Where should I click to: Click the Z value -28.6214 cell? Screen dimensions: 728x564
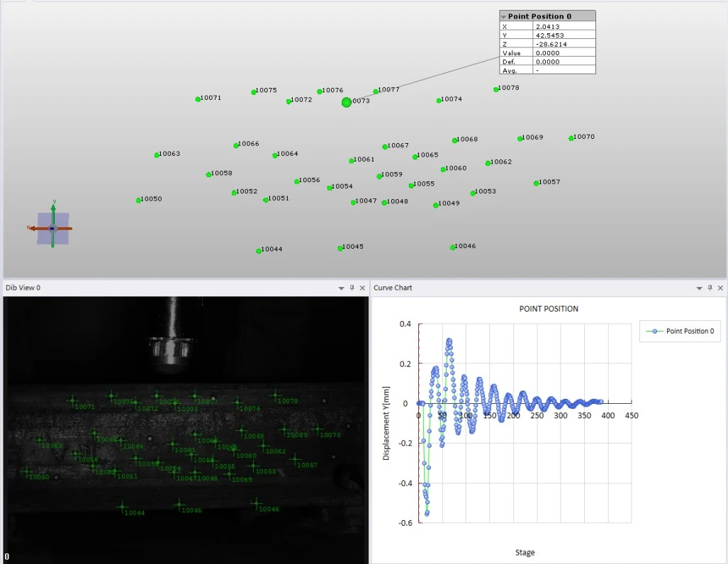564,44
